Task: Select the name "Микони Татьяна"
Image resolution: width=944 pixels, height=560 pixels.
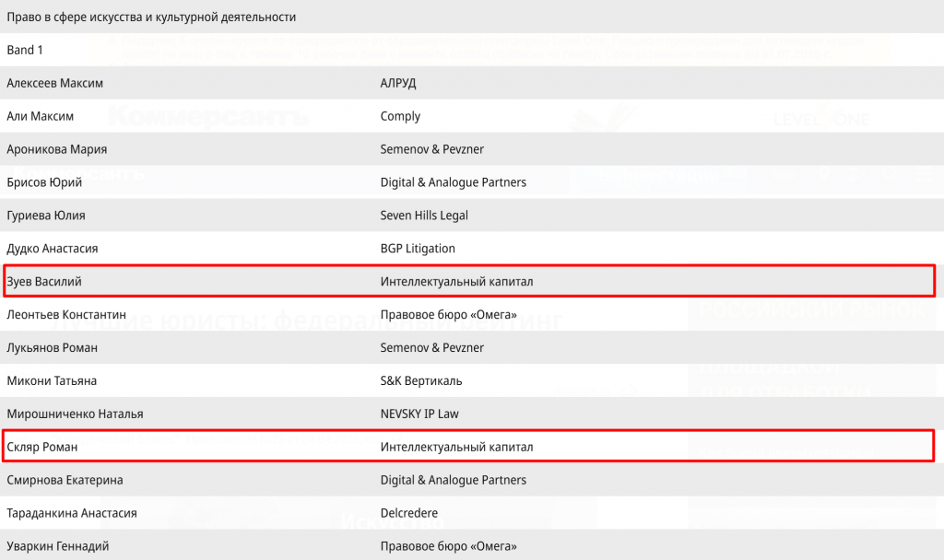Action: [52, 380]
